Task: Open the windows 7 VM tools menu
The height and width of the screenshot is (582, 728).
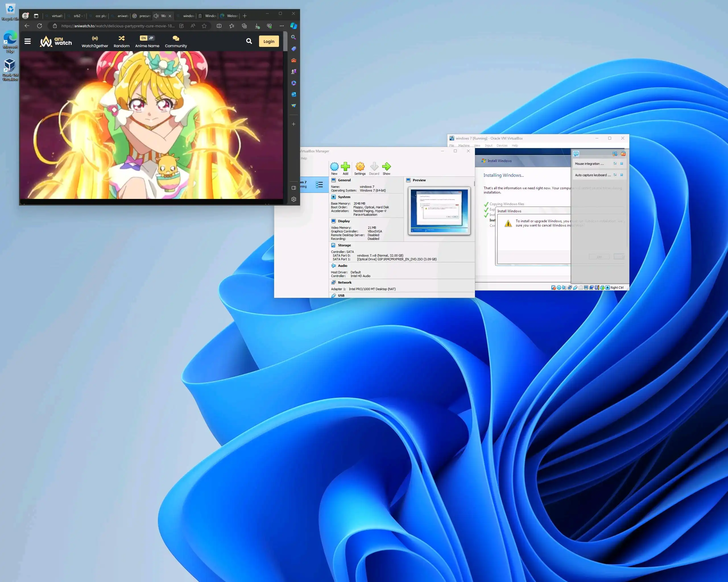Action: point(319,184)
